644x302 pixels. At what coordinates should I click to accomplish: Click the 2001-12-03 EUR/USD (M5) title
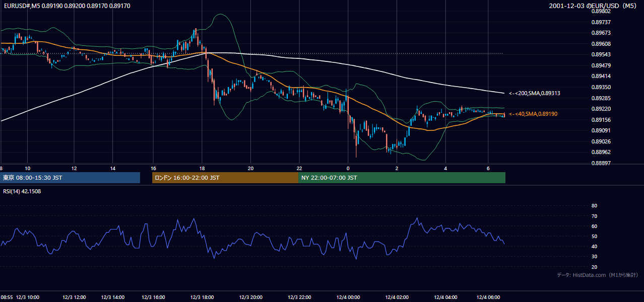594,6
